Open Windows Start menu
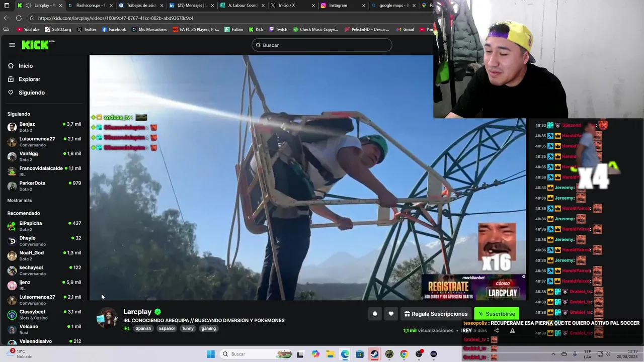 pos(211,354)
